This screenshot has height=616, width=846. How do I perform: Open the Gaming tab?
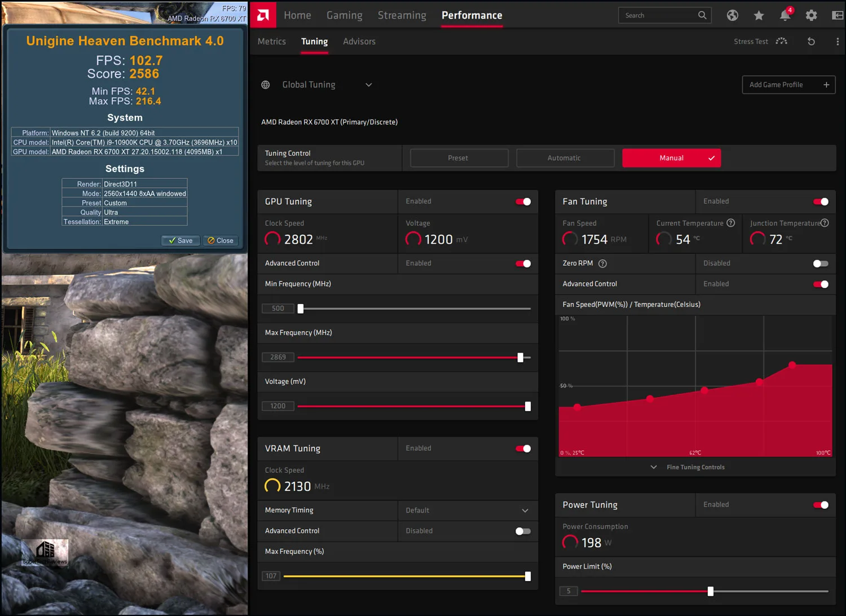point(344,15)
